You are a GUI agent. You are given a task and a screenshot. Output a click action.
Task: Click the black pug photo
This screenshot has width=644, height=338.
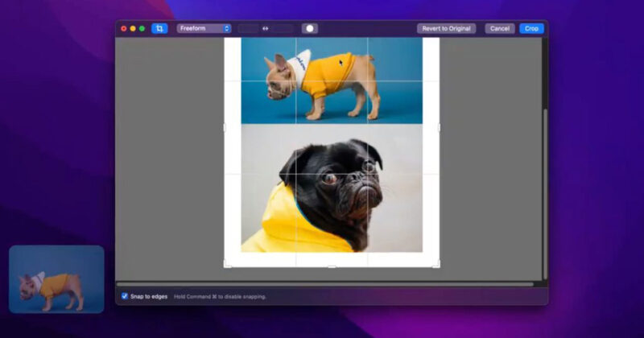pyautogui.click(x=332, y=188)
